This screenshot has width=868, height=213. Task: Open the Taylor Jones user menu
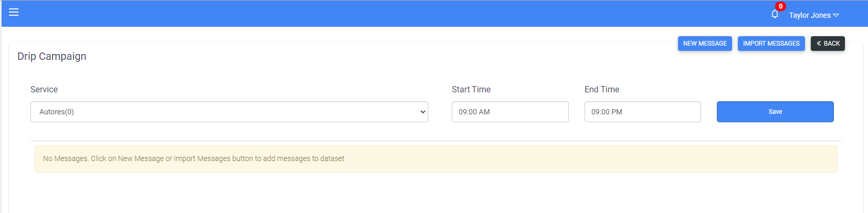813,15
